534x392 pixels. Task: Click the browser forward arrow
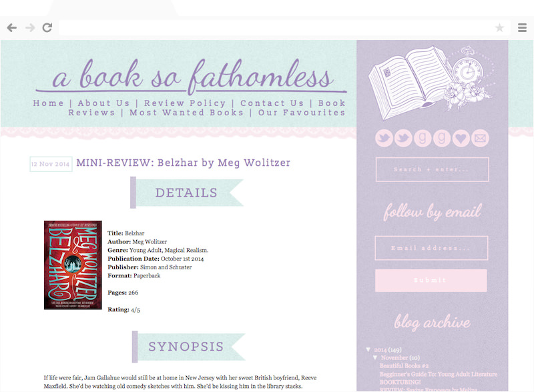[30, 27]
